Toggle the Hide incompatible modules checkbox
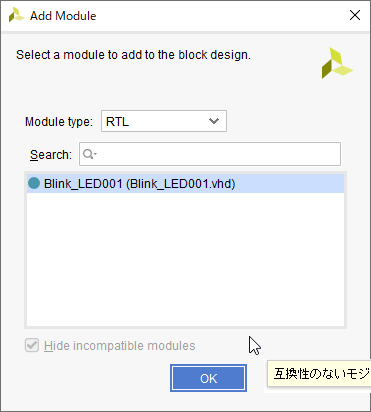 [x=32, y=346]
